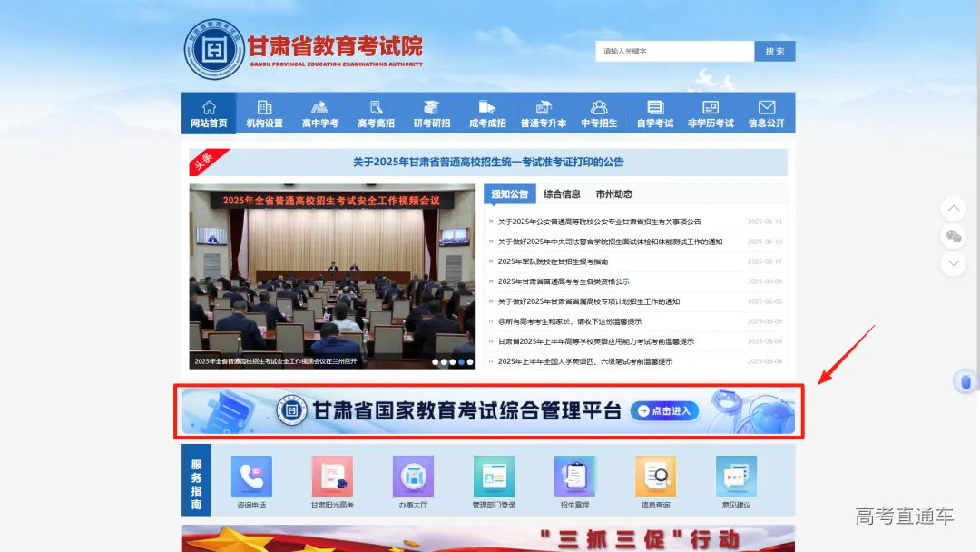Switch to the 综合信息 tab
980x552 pixels.
(563, 193)
